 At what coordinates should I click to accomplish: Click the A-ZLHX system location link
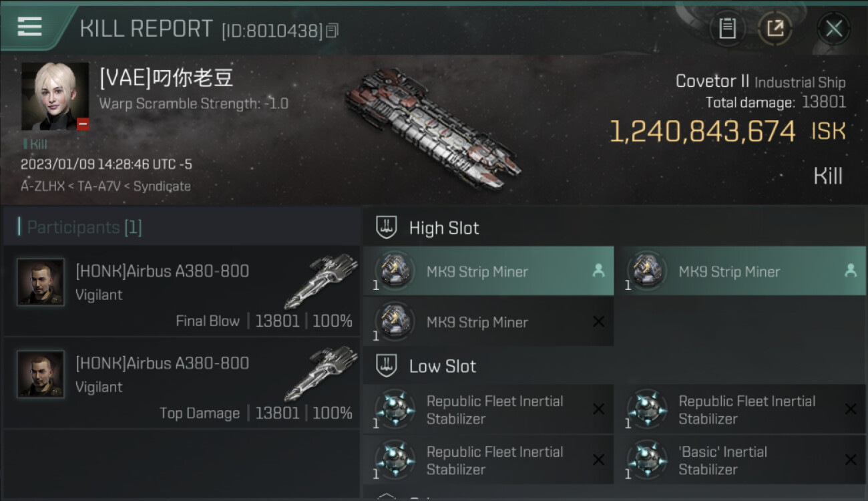coord(42,186)
